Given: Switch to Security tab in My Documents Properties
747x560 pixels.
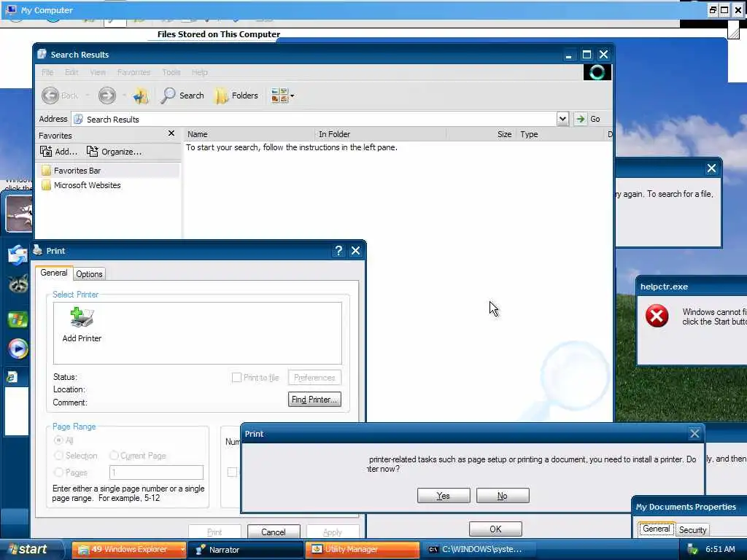Looking at the screenshot, I should 693,530.
